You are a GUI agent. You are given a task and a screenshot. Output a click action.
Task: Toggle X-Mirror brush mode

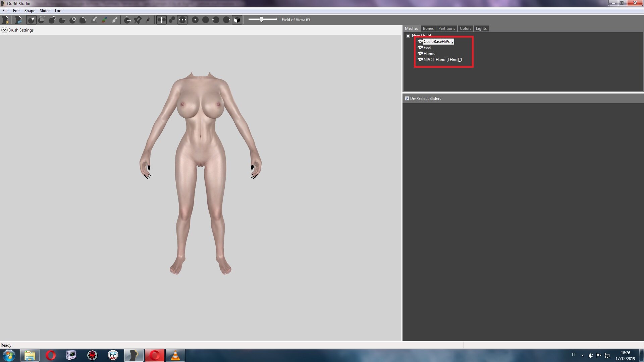(161, 20)
